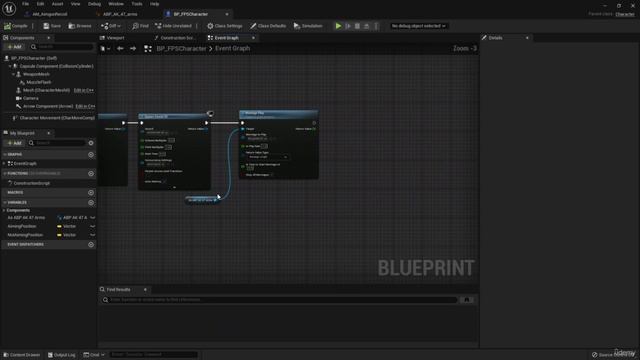This screenshot has height=360, width=640.
Task: Open the Debug menu
Action: click(94, 4)
